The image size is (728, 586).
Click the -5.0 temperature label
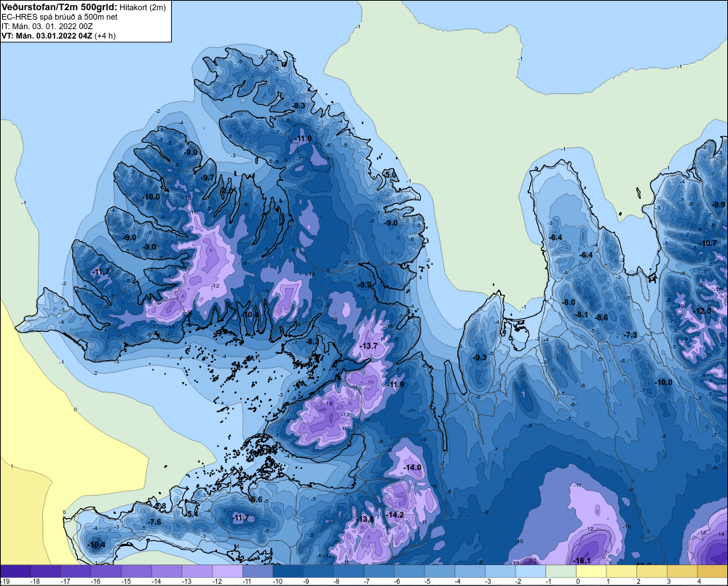click(x=391, y=175)
